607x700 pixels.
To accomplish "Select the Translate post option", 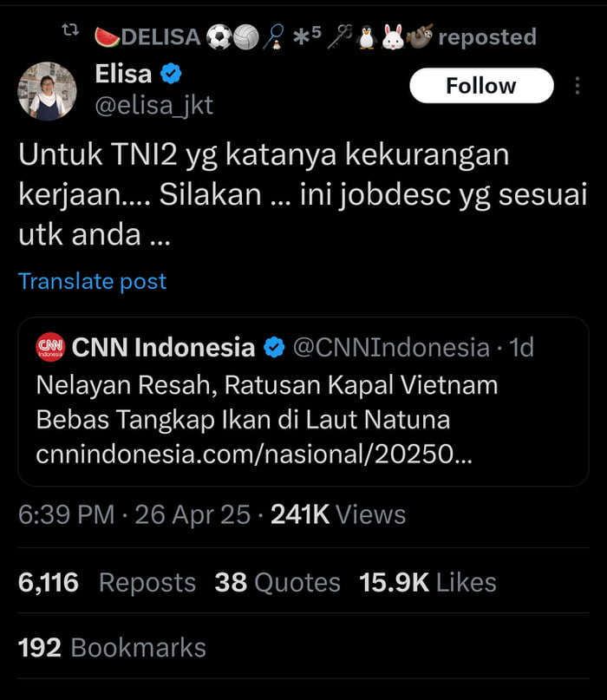I will (92, 281).
